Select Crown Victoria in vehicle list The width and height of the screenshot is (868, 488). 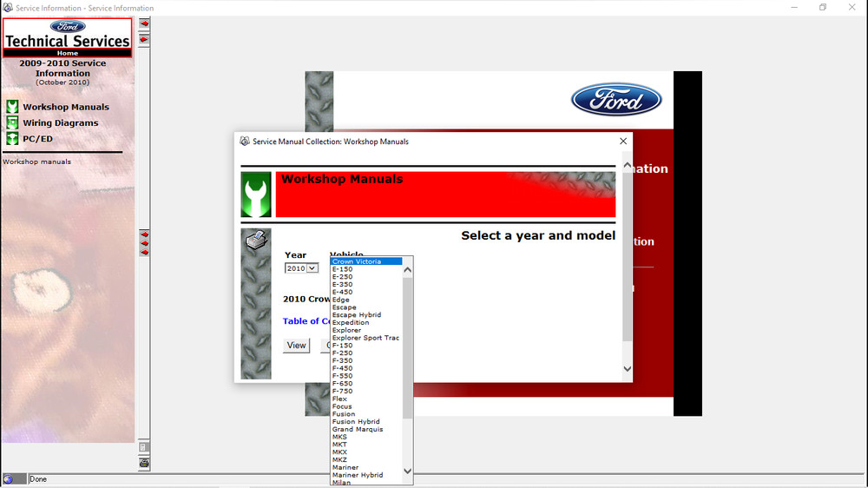(366, 261)
